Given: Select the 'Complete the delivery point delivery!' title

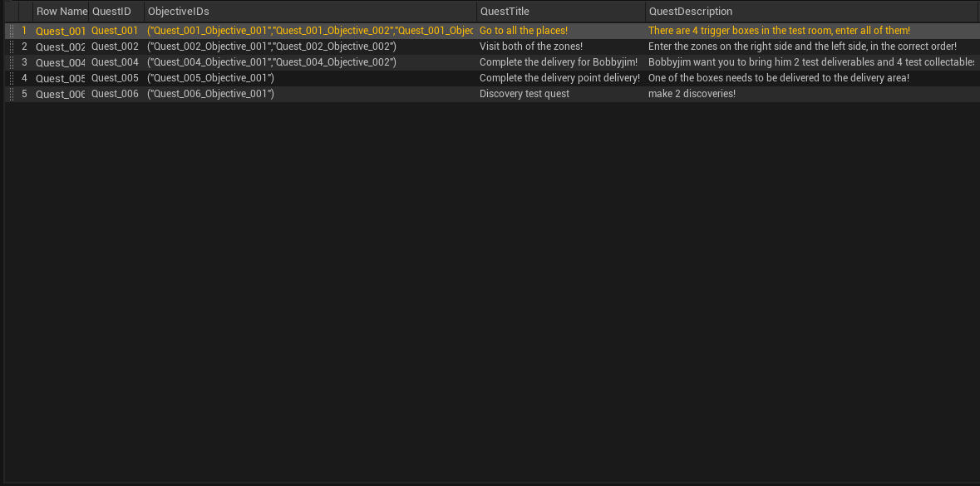Looking at the screenshot, I should tap(559, 78).
